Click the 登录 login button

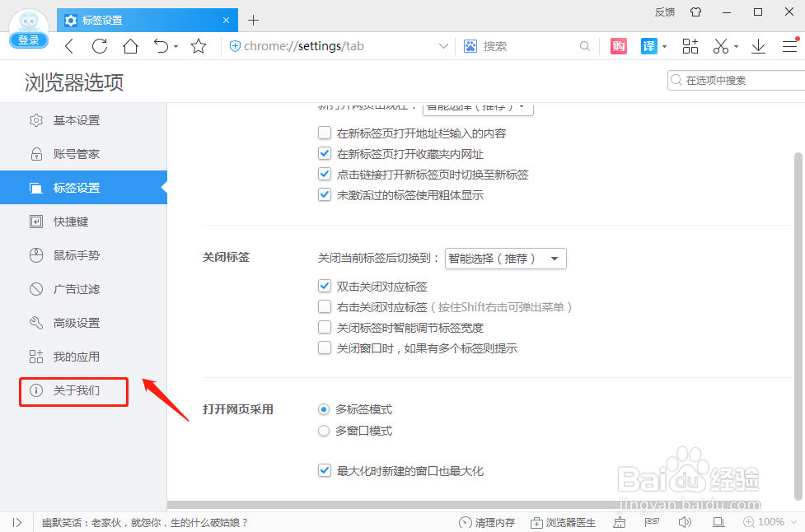[x=28, y=40]
